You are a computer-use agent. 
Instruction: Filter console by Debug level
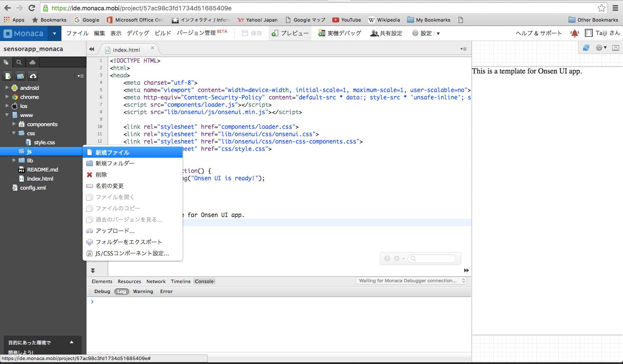coord(102,291)
